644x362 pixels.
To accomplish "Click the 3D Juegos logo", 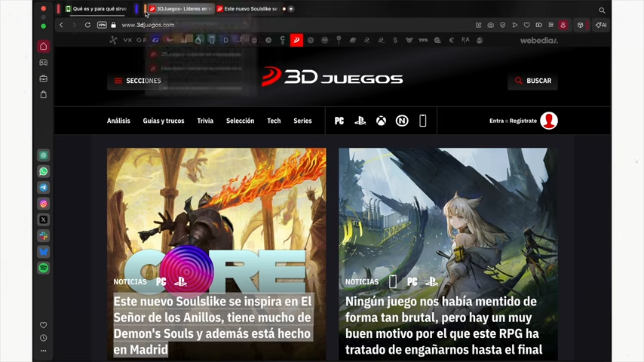I will [333, 76].
